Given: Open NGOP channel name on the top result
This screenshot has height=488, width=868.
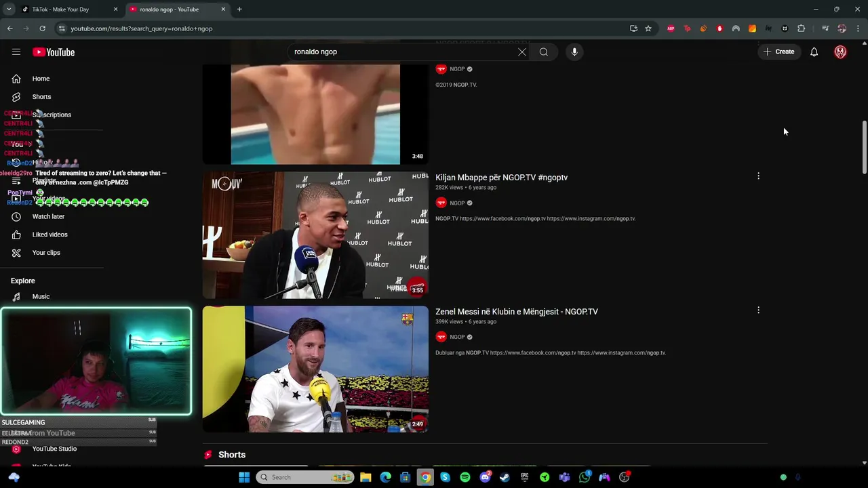Looking at the screenshot, I should pos(458,69).
